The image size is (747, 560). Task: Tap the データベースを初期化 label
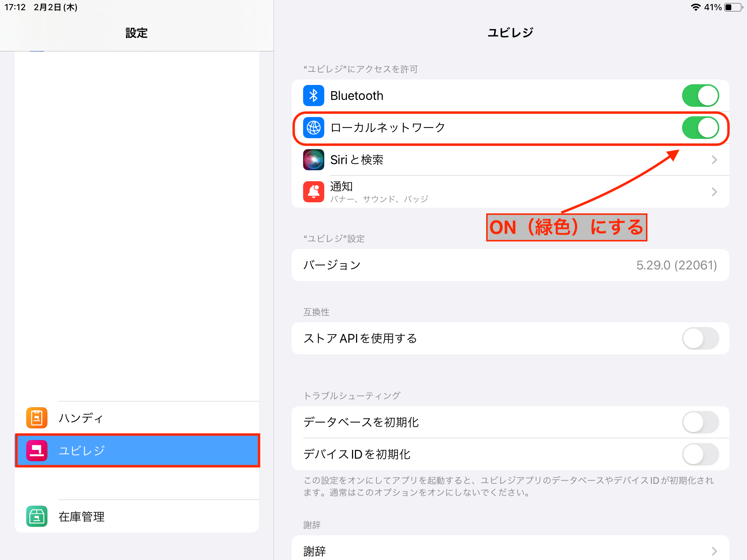361,422
